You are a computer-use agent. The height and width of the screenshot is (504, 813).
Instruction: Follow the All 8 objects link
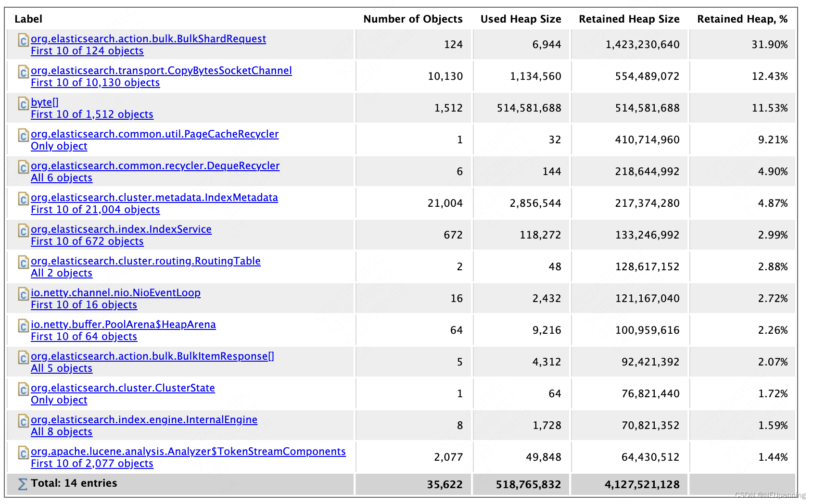click(x=62, y=432)
